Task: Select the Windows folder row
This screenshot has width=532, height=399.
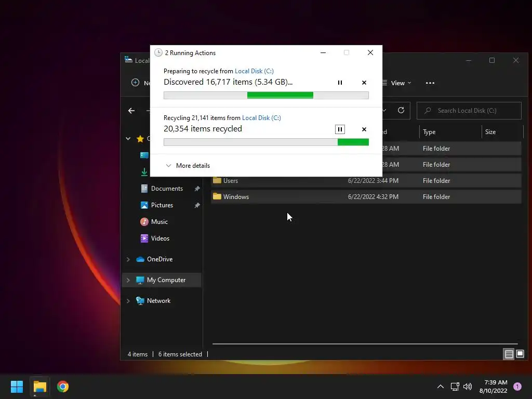Action: tap(366, 197)
